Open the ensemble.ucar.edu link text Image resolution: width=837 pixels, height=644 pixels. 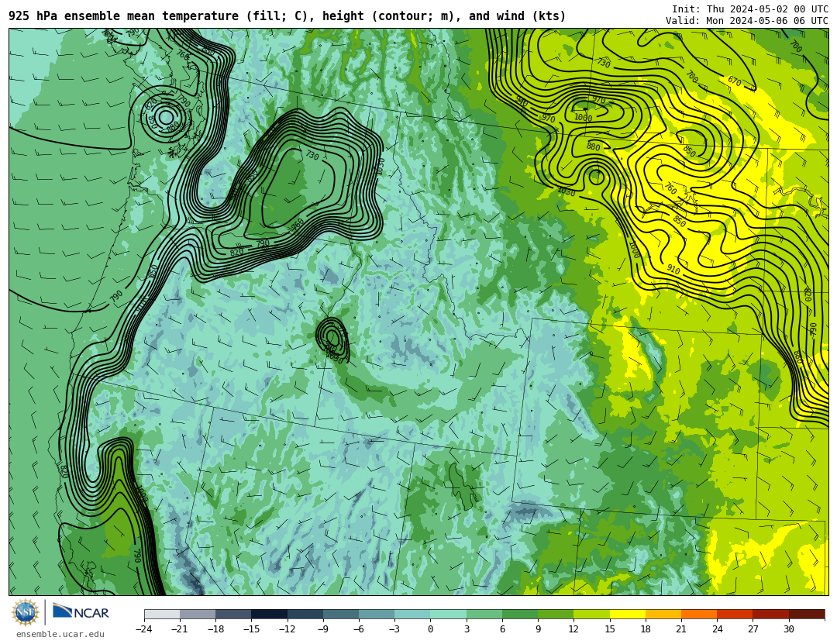pos(60,635)
